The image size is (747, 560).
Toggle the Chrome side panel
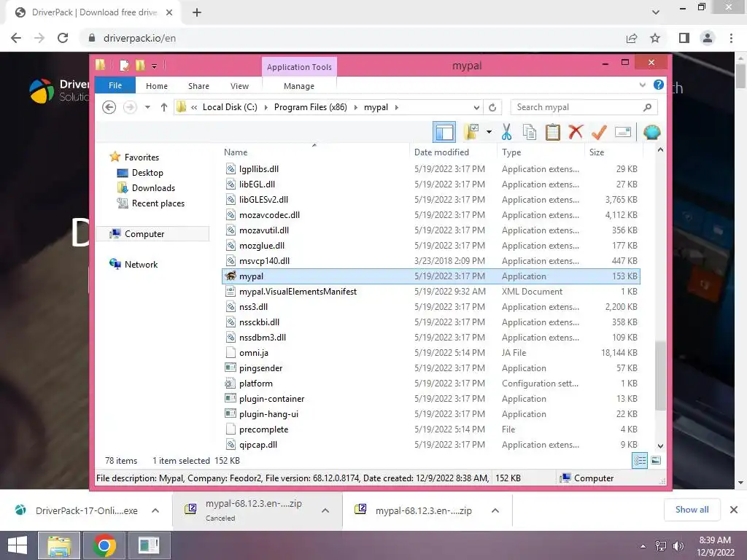[x=684, y=38]
